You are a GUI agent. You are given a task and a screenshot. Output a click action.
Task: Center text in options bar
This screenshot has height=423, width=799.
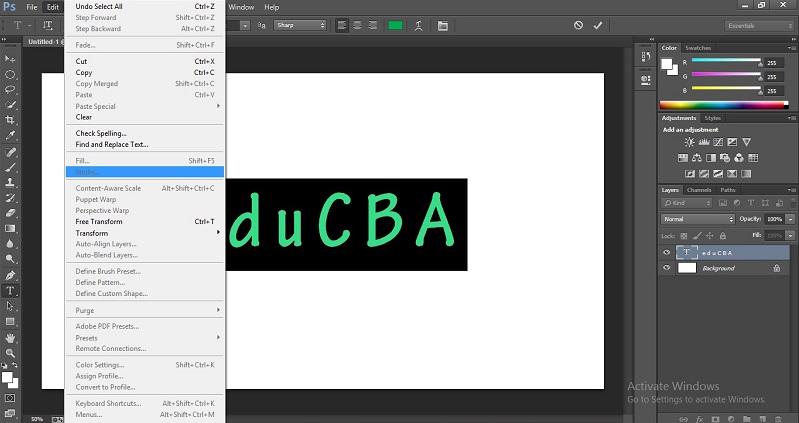357,25
